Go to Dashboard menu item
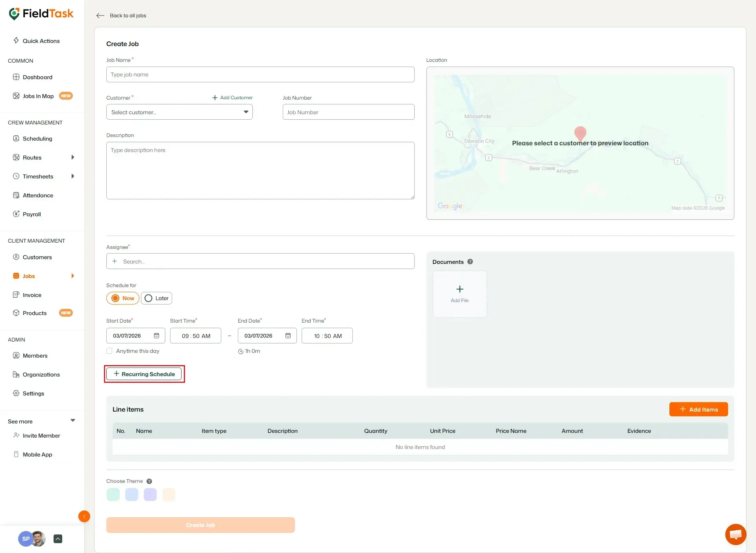Viewport: 756px width, 553px height. click(37, 77)
